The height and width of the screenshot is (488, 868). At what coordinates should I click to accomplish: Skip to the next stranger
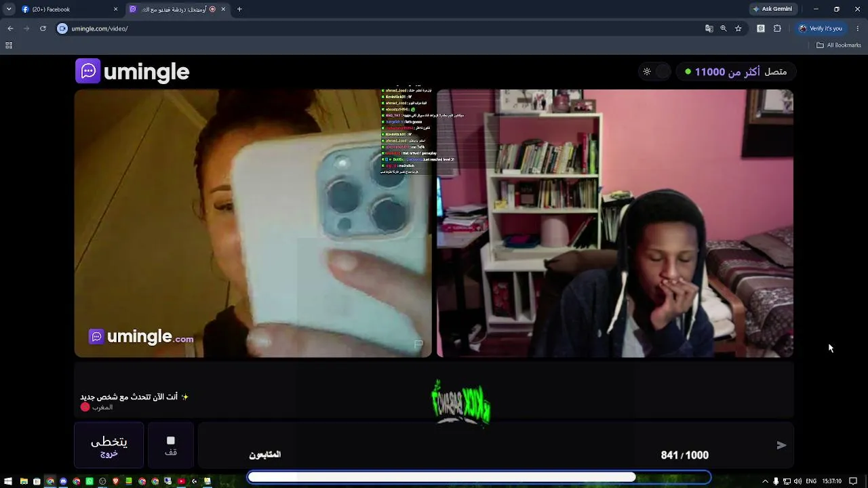109,445
